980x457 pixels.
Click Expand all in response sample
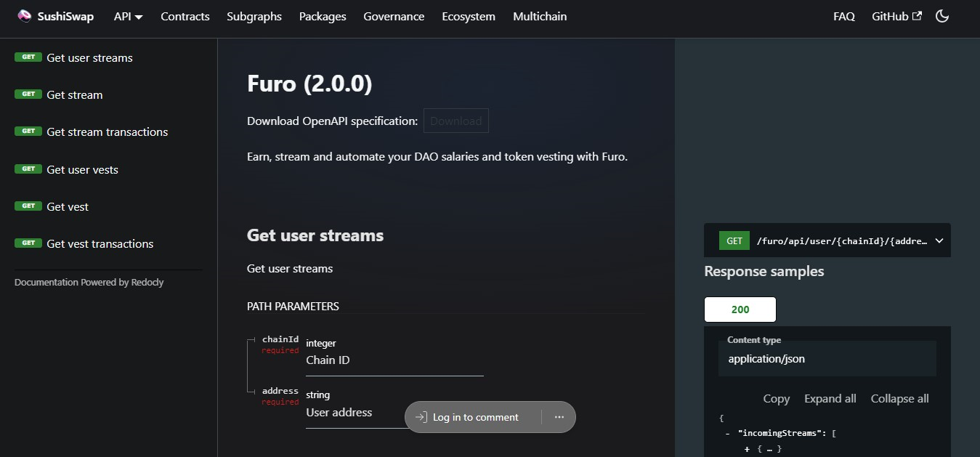coord(830,398)
